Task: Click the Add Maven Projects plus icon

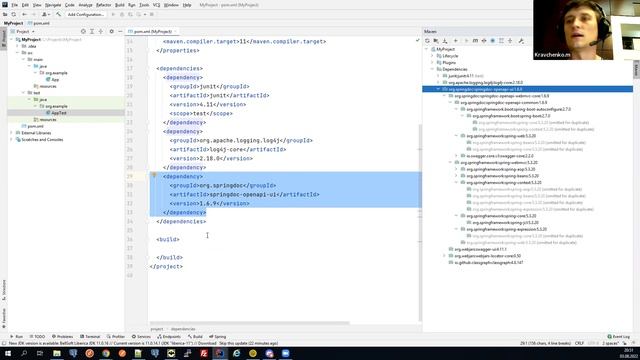Action: pos(456,41)
